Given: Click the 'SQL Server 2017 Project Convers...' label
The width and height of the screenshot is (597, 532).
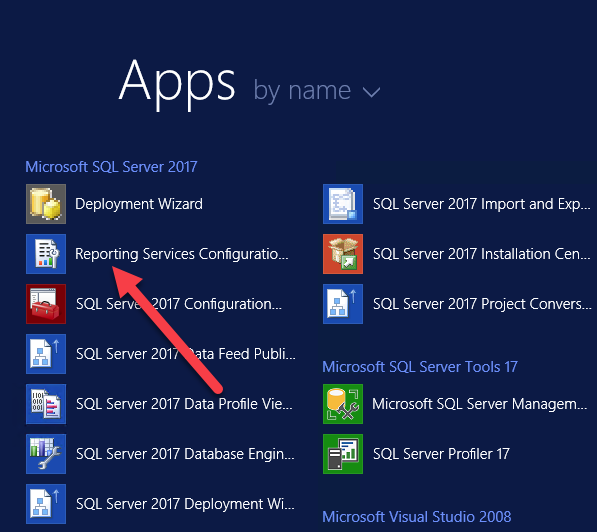Looking at the screenshot, I should pos(482,304).
